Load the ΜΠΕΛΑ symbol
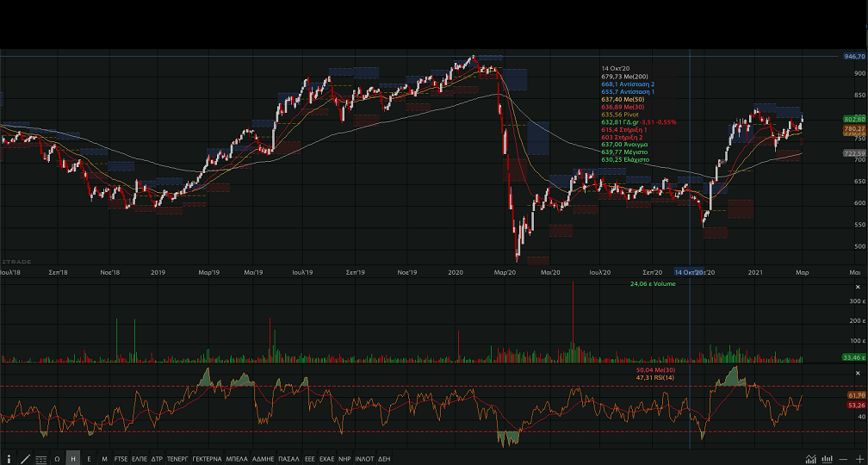The image size is (868, 465). tap(238, 459)
